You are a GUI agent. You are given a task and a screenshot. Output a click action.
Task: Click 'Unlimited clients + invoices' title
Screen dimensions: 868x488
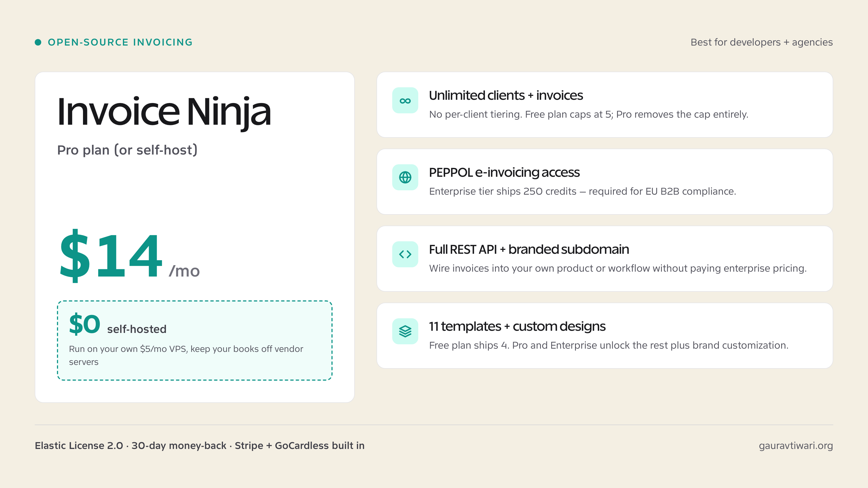(x=506, y=95)
